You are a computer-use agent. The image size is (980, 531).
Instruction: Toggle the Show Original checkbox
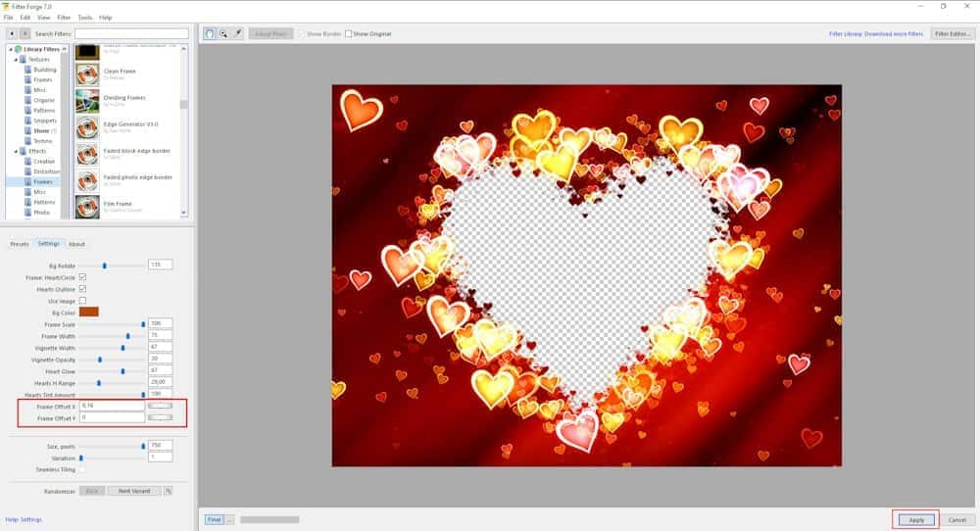[349, 33]
